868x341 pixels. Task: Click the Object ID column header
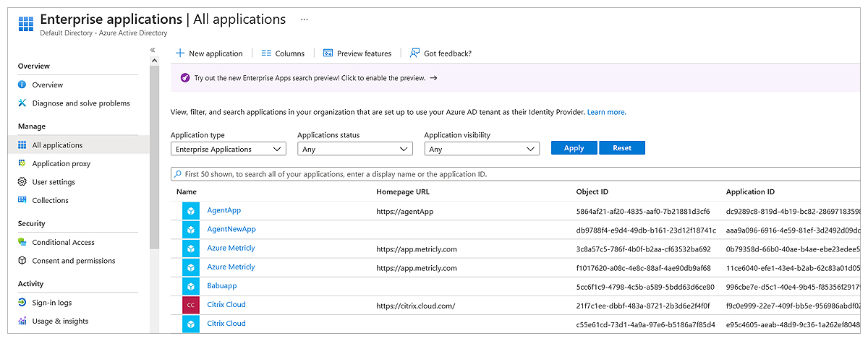(x=592, y=192)
